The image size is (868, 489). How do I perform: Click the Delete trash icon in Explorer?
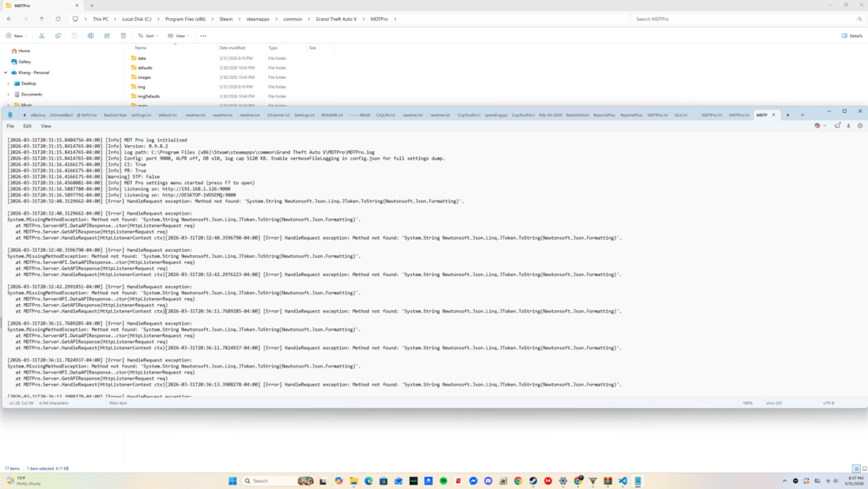pos(123,36)
